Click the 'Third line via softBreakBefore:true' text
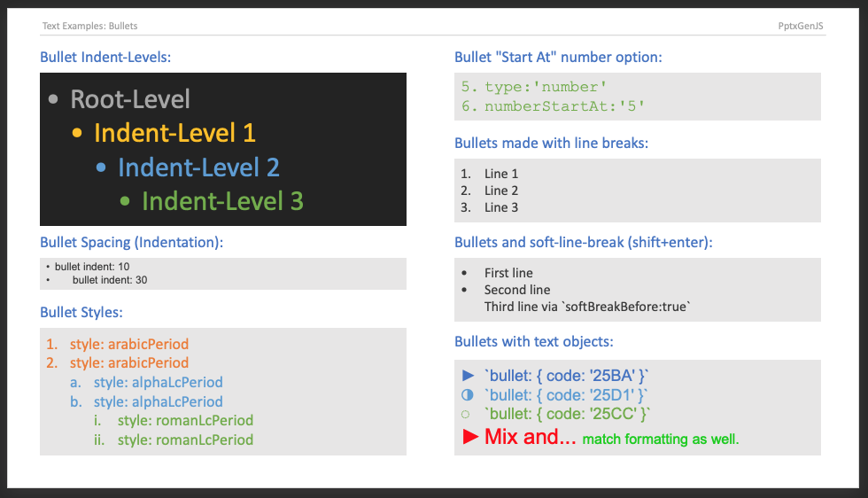 pyautogui.click(x=587, y=307)
